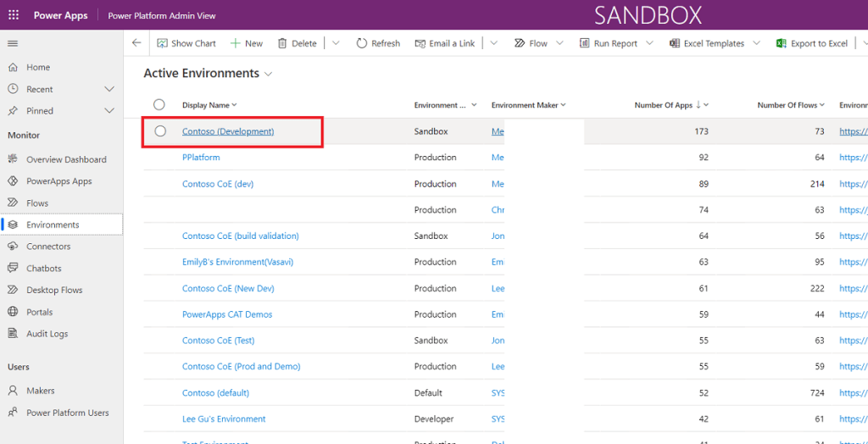The height and width of the screenshot is (444, 868).
Task: Click the back arrow in the command bar
Action: click(x=136, y=43)
